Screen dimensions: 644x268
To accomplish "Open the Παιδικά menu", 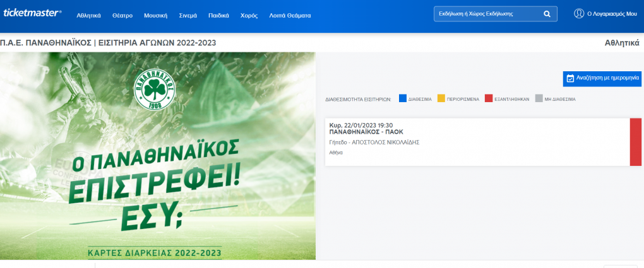I will (218, 16).
